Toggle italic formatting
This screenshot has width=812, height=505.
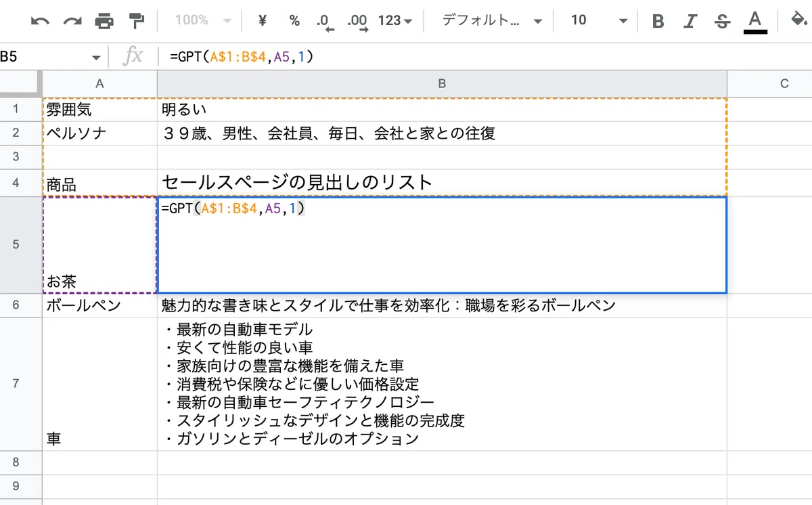(x=690, y=21)
